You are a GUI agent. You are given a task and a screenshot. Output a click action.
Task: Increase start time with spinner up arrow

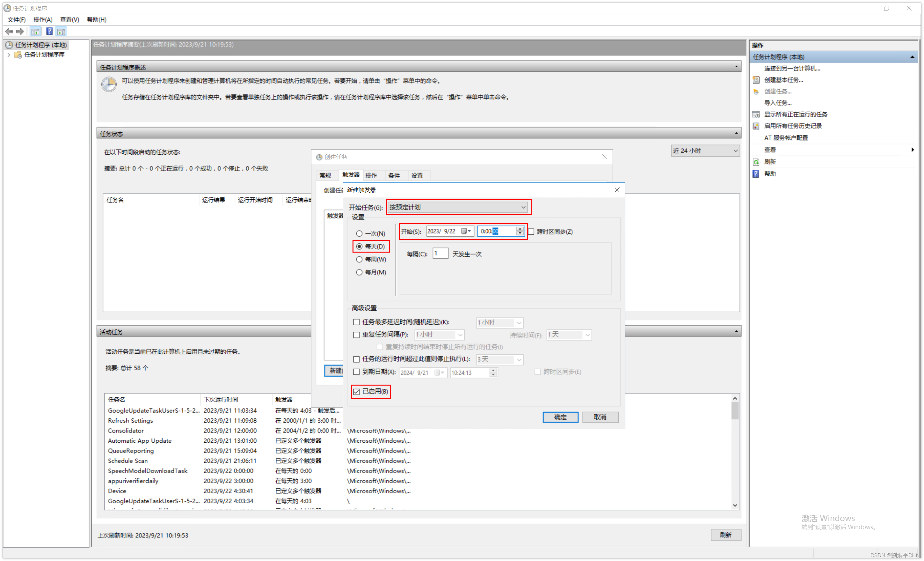[x=520, y=229]
